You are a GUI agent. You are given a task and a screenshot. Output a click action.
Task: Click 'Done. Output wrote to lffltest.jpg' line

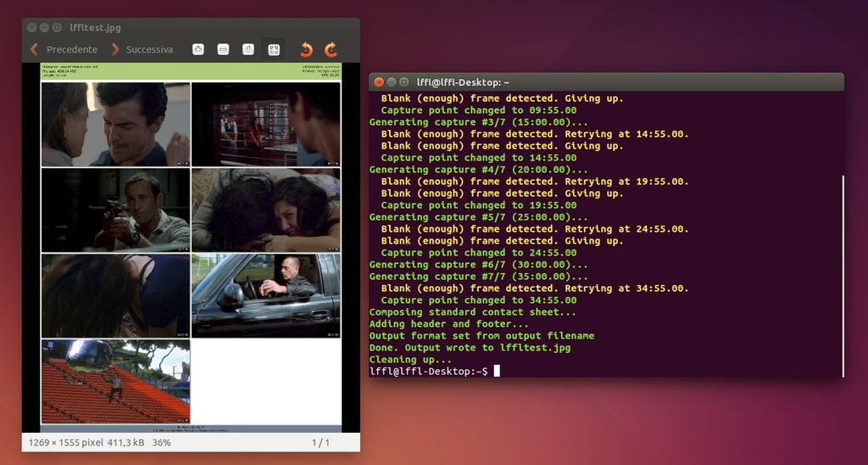coord(470,348)
